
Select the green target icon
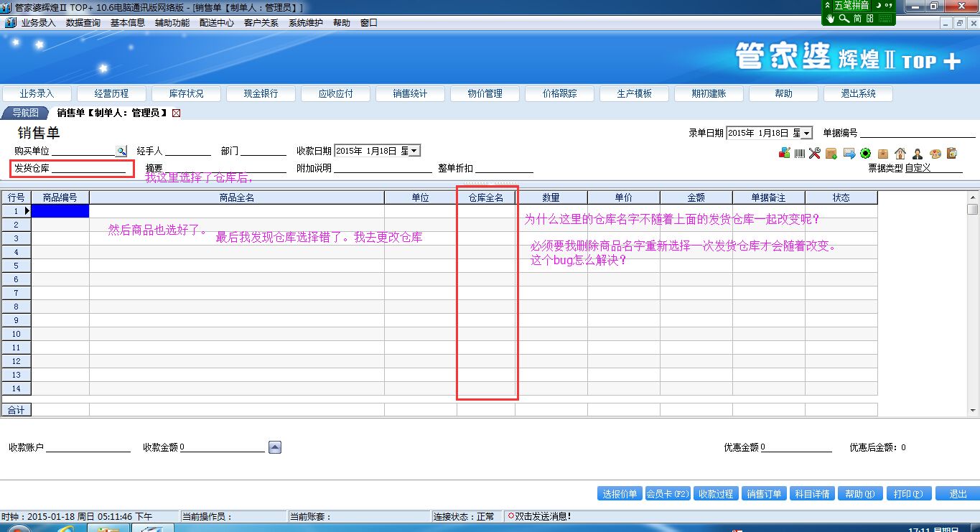(x=865, y=154)
